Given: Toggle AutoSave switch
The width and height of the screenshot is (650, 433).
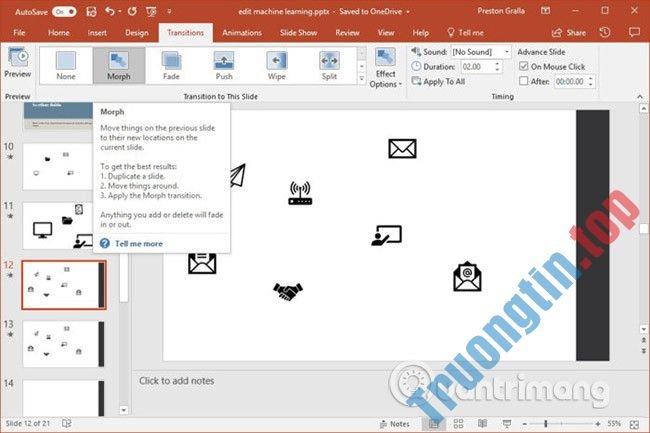Looking at the screenshot, I should (x=64, y=12).
